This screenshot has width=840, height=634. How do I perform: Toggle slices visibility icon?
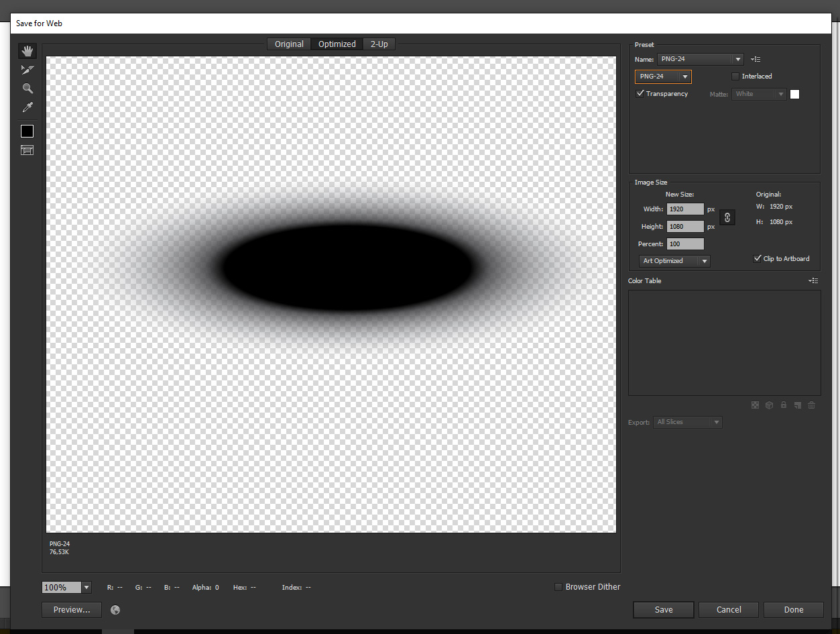(x=27, y=150)
